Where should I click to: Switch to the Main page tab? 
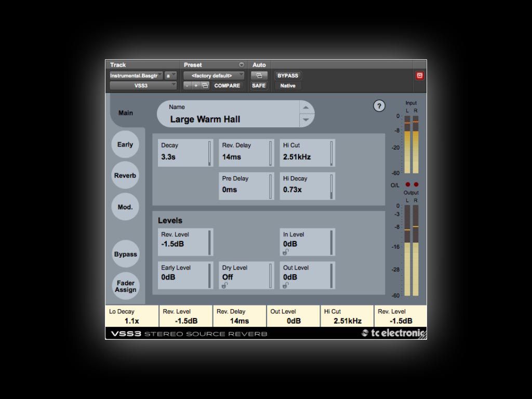point(126,113)
